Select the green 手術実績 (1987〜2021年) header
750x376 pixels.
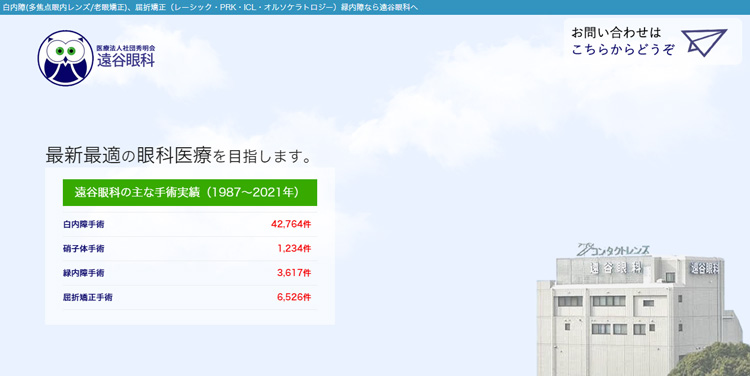pyautogui.click(x=190, y=192)
